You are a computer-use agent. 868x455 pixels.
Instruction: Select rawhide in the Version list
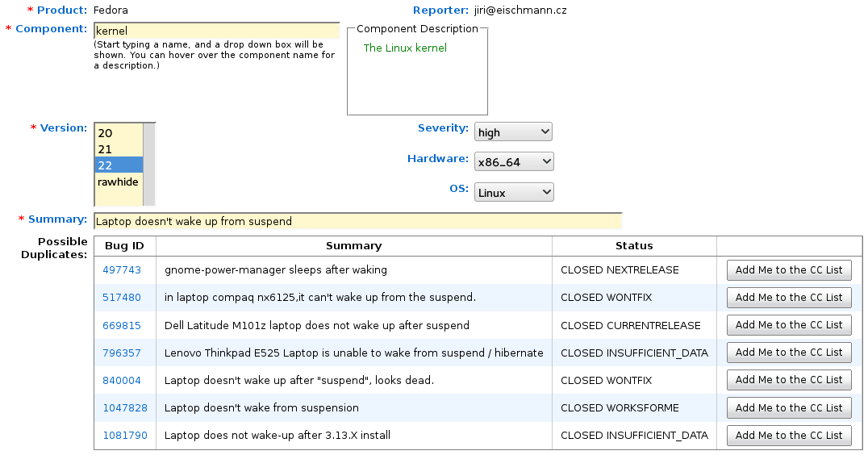[x=118, y=182]
